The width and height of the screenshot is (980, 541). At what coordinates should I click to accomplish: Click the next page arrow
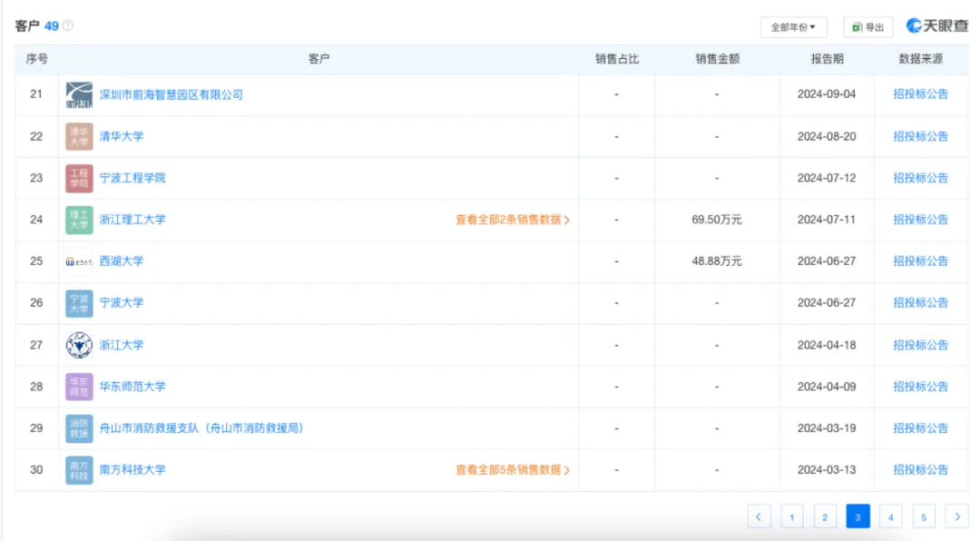click(959, 515)
